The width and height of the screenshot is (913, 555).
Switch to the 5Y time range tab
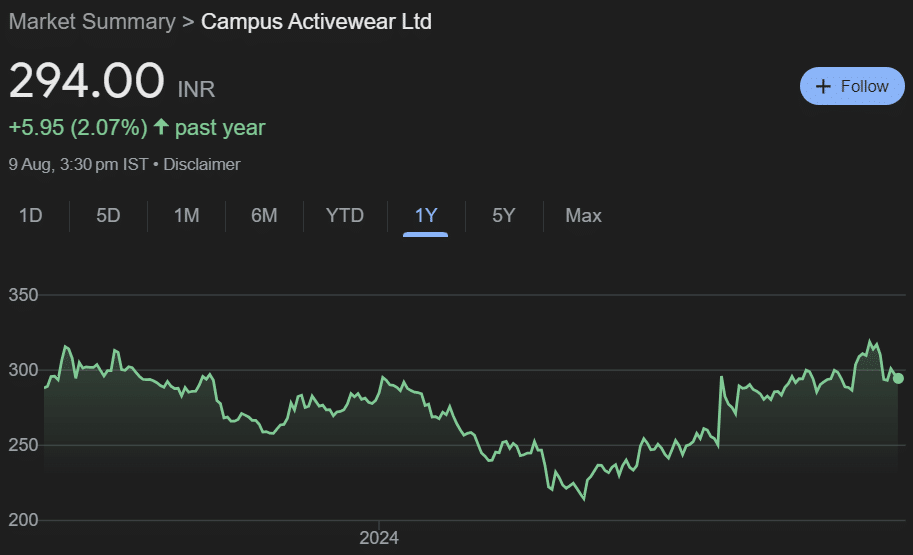(504, 215)
